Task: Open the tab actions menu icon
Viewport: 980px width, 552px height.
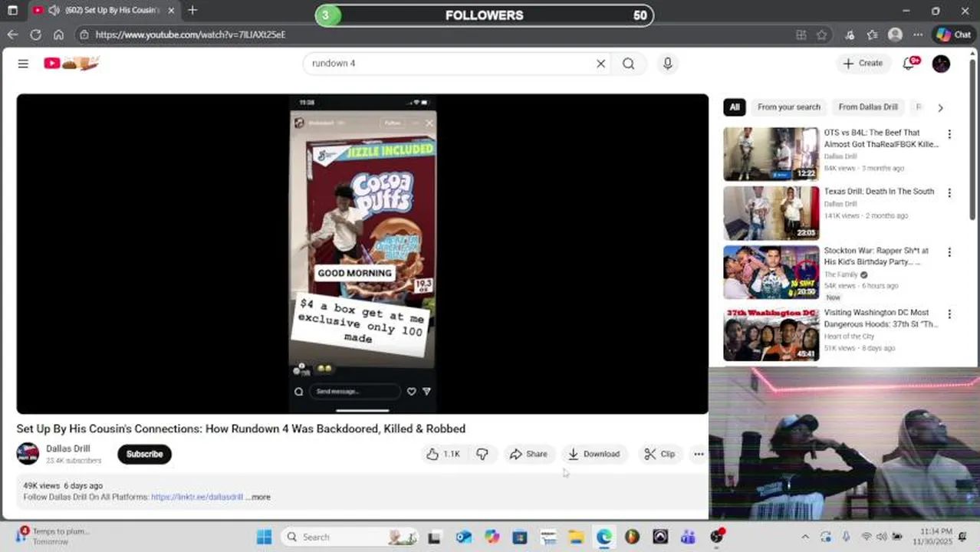Action: [x=12, y=11]
